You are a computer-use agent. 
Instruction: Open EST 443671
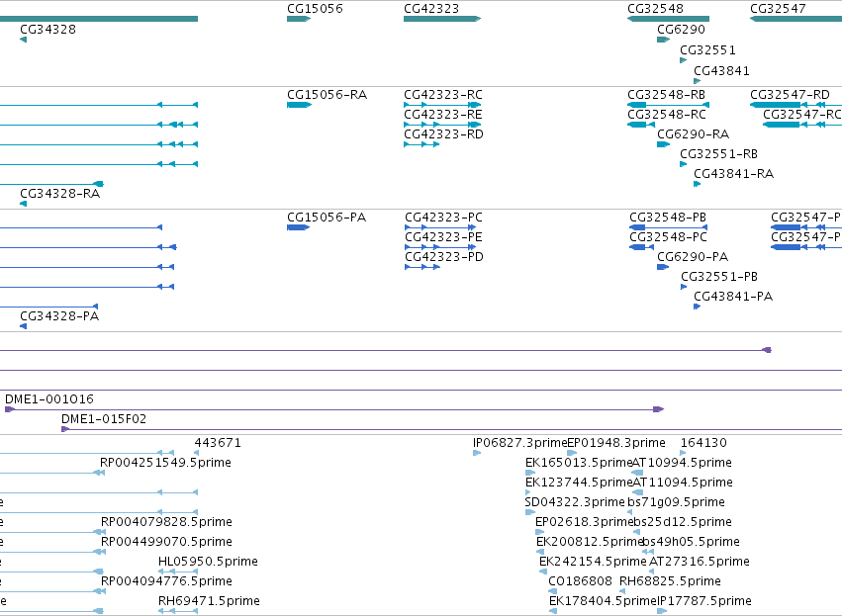pos(218,443)
